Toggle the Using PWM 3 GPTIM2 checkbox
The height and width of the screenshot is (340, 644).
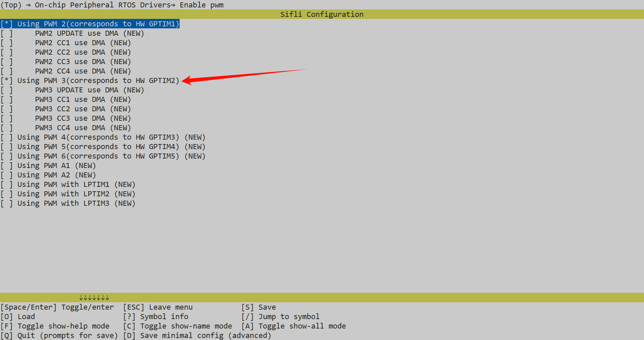coord(7,81)
